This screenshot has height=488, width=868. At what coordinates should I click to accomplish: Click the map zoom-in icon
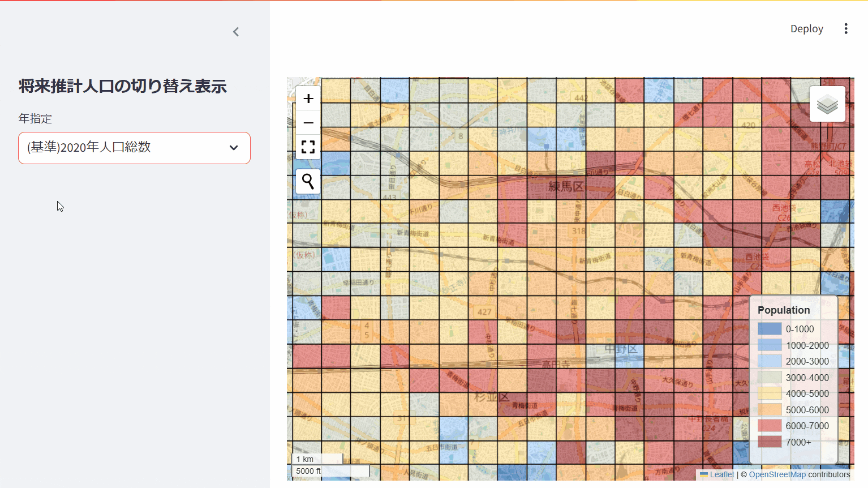click(308, 98)
